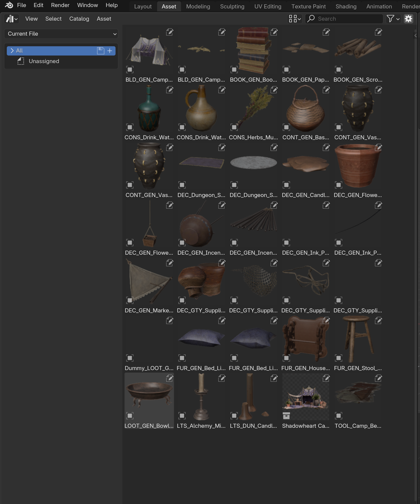Select the FUR_GEN_House... chair thumbnail
420x504 pixels.
[x=306, y=339]
